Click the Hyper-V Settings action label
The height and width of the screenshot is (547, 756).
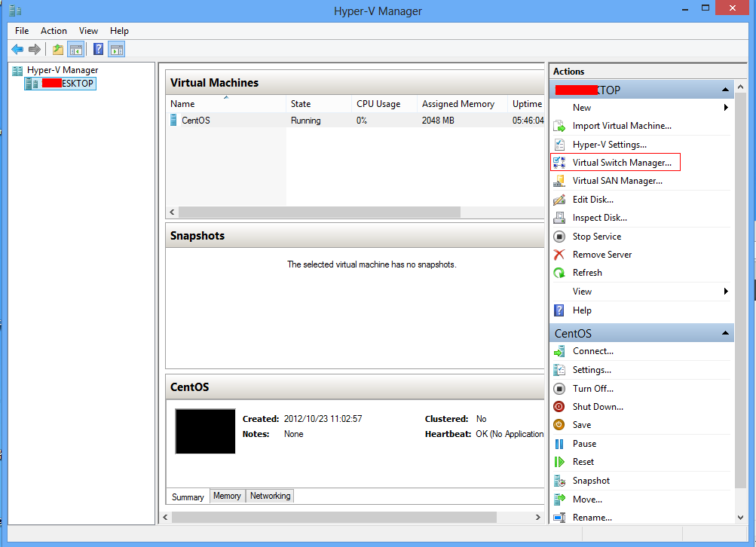(x=610, y=145)
